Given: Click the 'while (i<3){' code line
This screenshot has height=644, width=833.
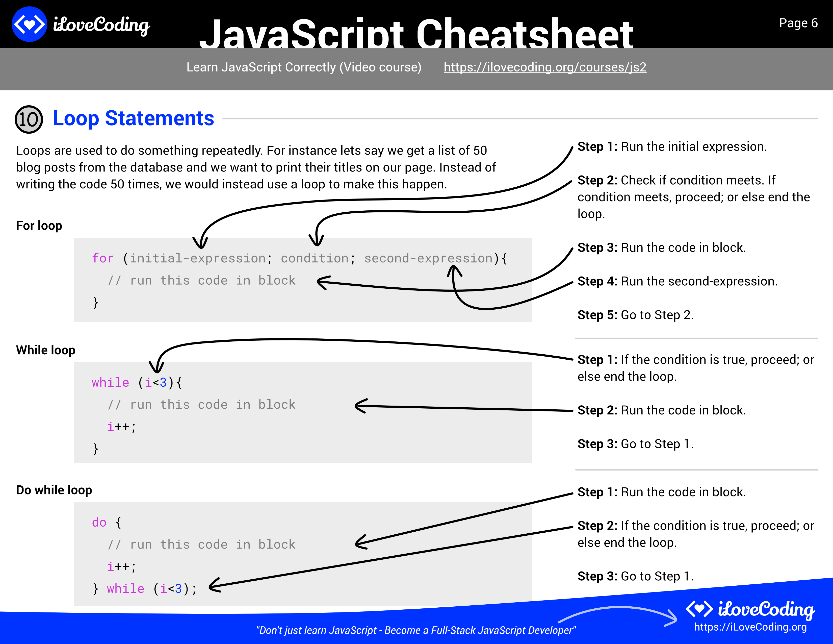Looking at the screenshot, I should coord(137,382).
